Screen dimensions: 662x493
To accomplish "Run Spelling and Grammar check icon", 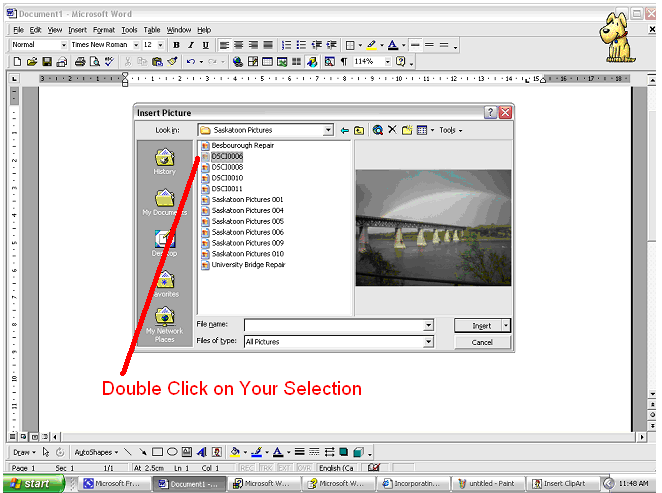I will [x=109, y=62].
